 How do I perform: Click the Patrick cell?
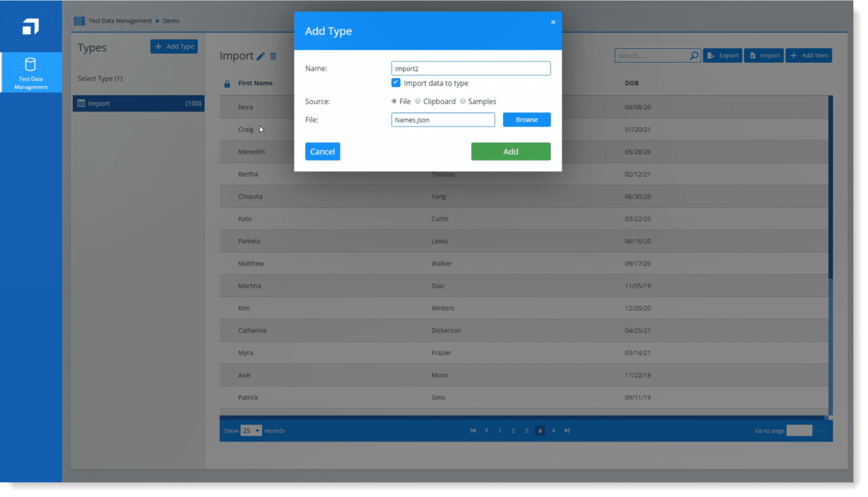pos(248,398)
